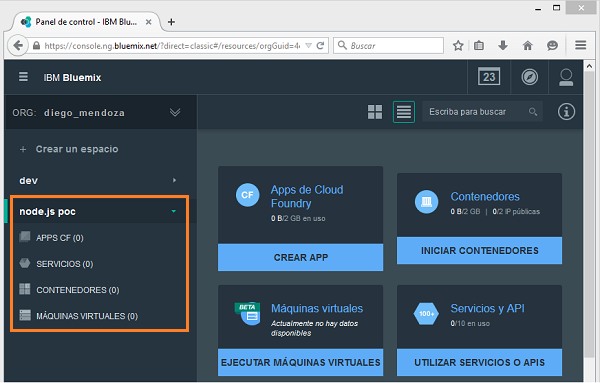The image size is (600, 383).
Task: Bookmark page with the star icon
Action: (458, 46)
